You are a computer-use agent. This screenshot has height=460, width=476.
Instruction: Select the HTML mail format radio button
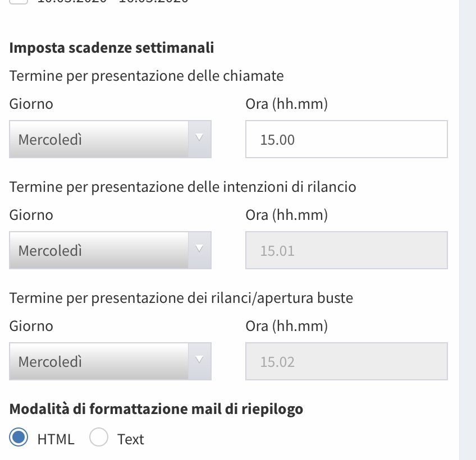(x=19, y=438)
